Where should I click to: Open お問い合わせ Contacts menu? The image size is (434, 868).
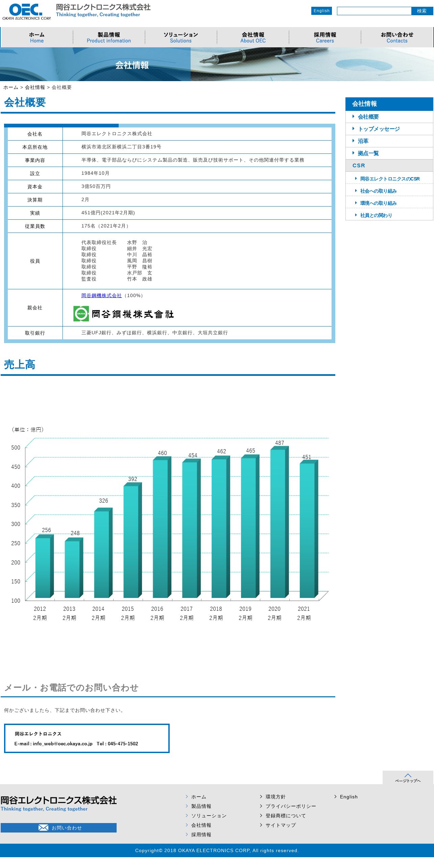coord(397,38)
